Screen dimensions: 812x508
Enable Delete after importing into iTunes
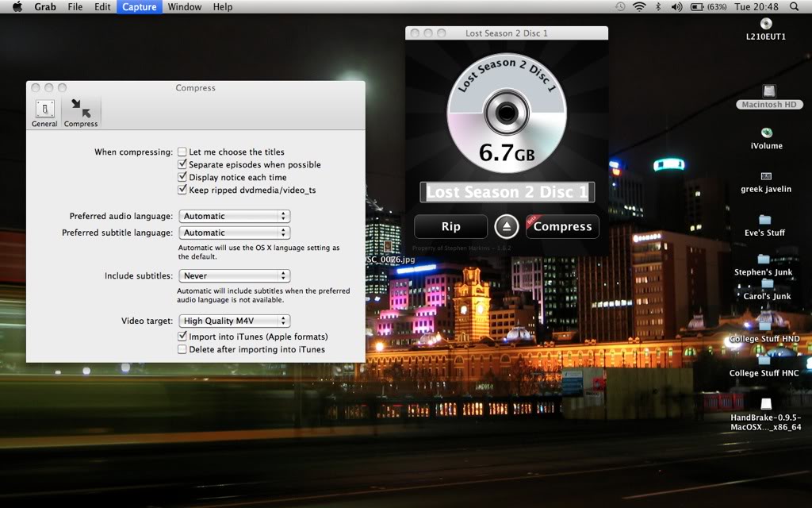182,349
